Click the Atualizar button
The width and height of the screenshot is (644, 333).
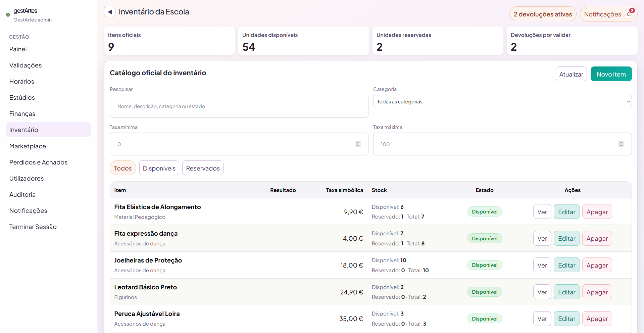coord(571,74)
